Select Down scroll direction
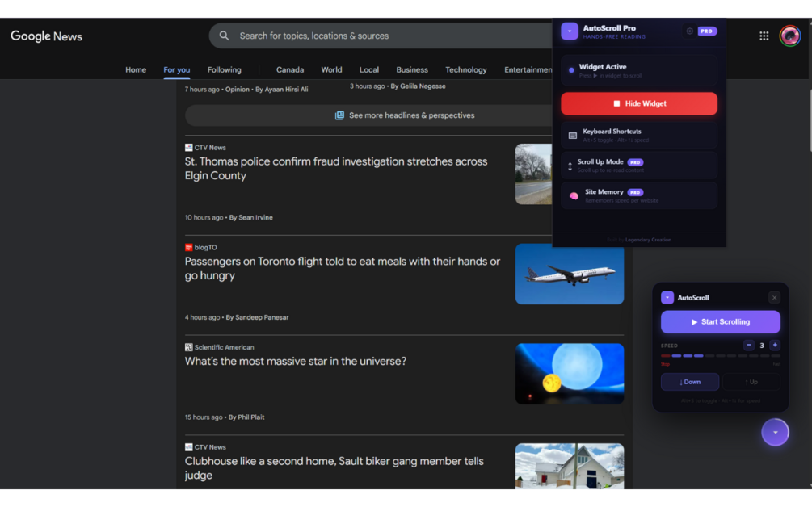This screenshot has height=507, width=812. tap(690, 382)
